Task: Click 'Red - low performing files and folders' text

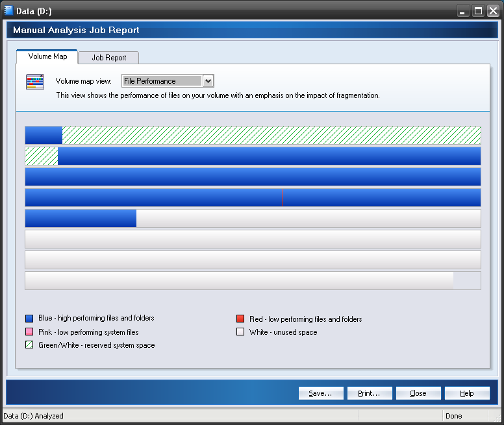Action: (306, 319)
